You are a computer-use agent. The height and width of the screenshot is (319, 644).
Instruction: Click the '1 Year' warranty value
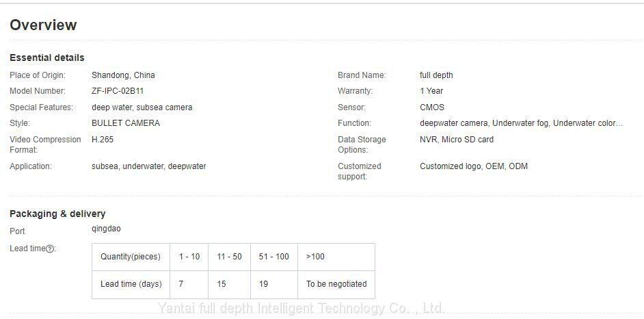point(431,91)
